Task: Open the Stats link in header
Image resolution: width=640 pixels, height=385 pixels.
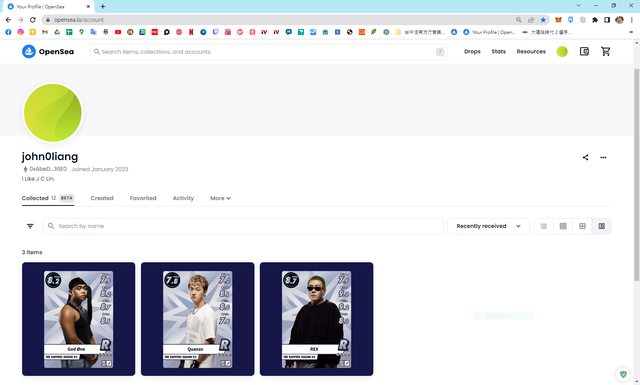Action: [498, 51]
